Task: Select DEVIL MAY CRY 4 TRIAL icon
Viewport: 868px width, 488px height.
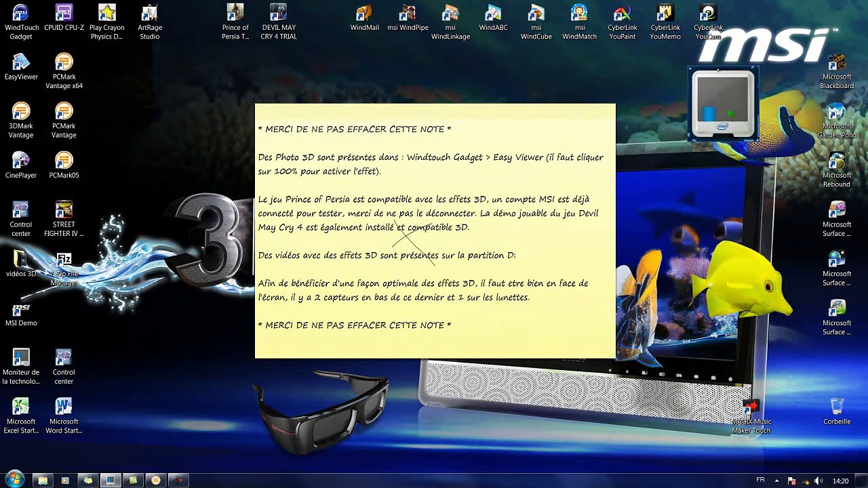Action: pos(279,22)
